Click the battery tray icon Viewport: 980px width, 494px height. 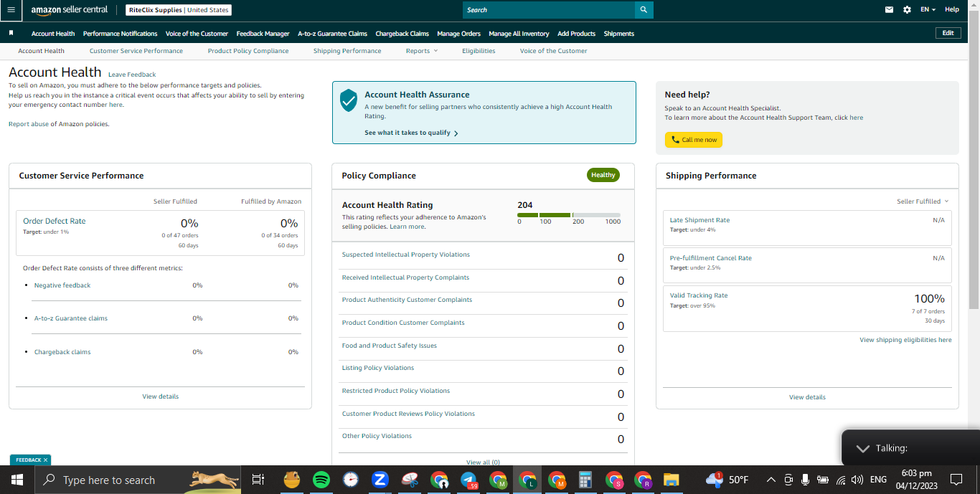coord(822,480)
